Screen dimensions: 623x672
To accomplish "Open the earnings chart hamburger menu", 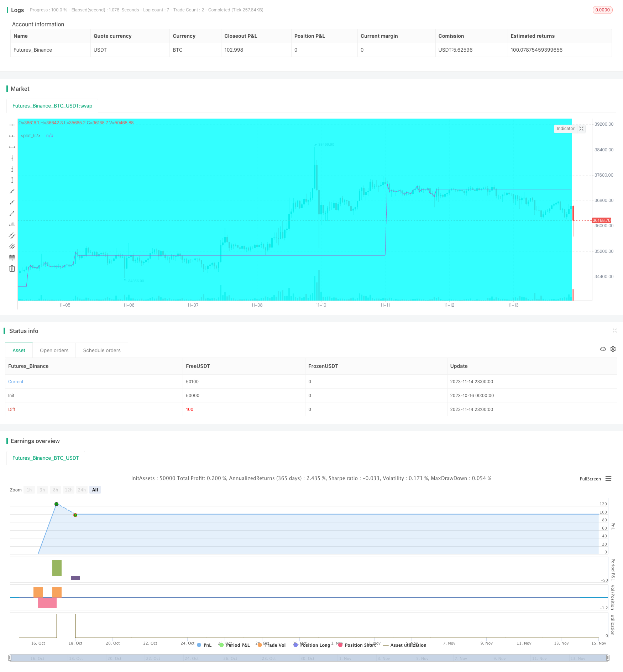I will [608, 479].
